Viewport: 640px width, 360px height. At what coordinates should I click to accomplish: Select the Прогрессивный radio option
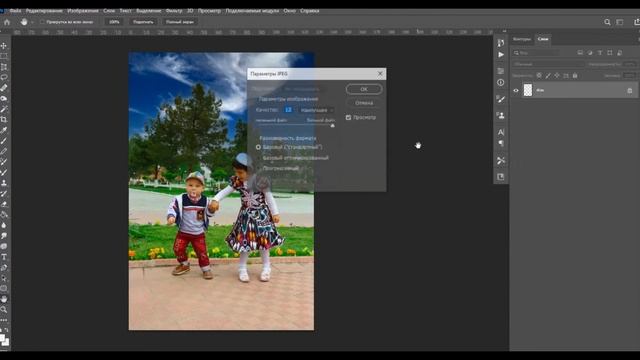click(258, 168)
